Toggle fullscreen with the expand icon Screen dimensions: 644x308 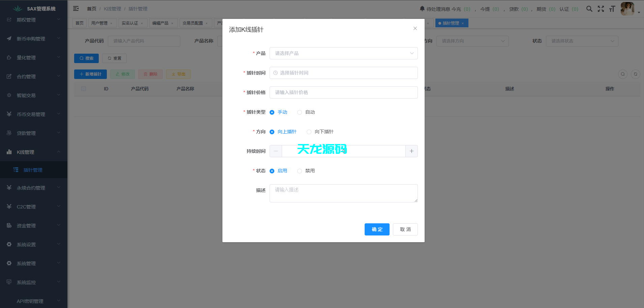point(601,9)
